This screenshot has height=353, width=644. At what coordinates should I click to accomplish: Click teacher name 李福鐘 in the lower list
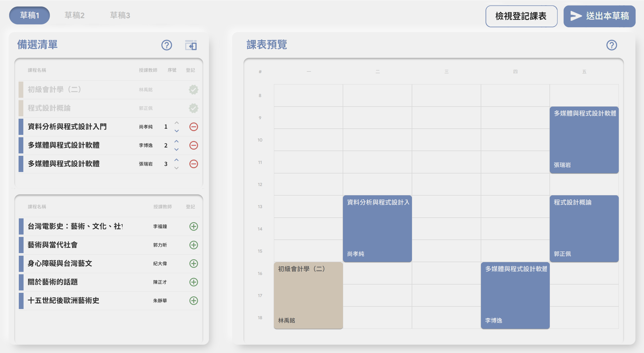coord(160,226)
